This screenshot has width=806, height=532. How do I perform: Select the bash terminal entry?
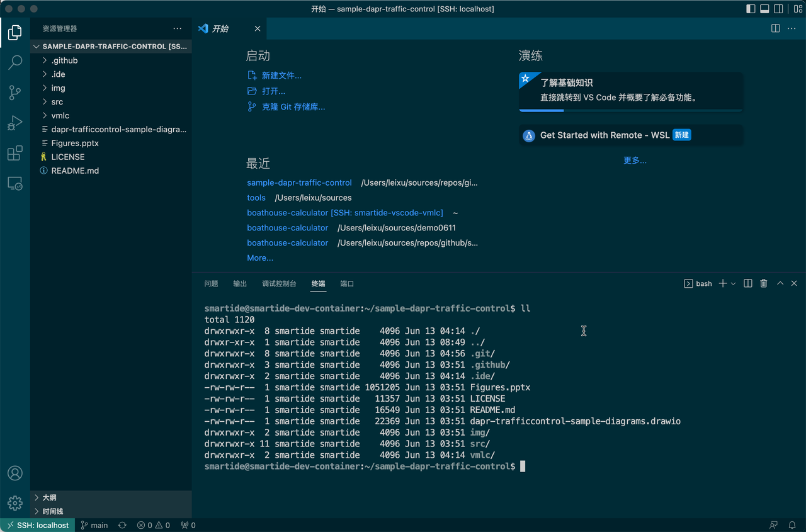[x=698, y=283]
